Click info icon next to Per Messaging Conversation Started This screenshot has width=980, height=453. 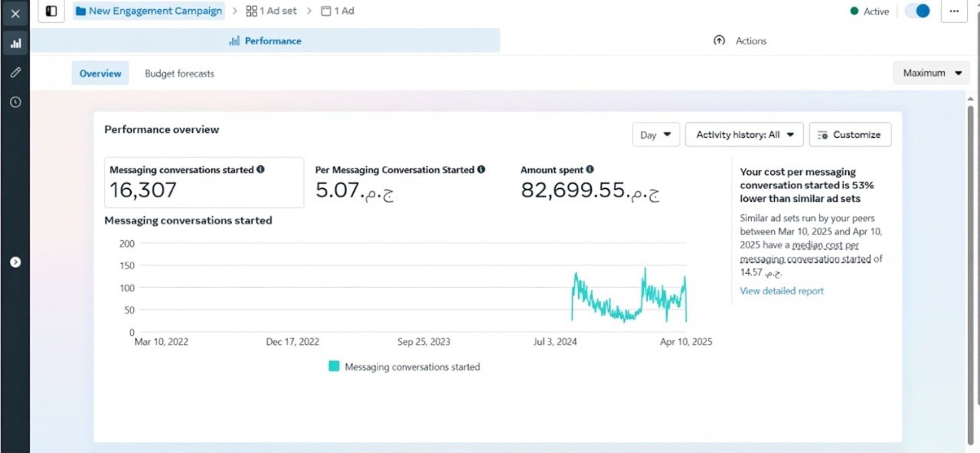(x=481, y=169)
